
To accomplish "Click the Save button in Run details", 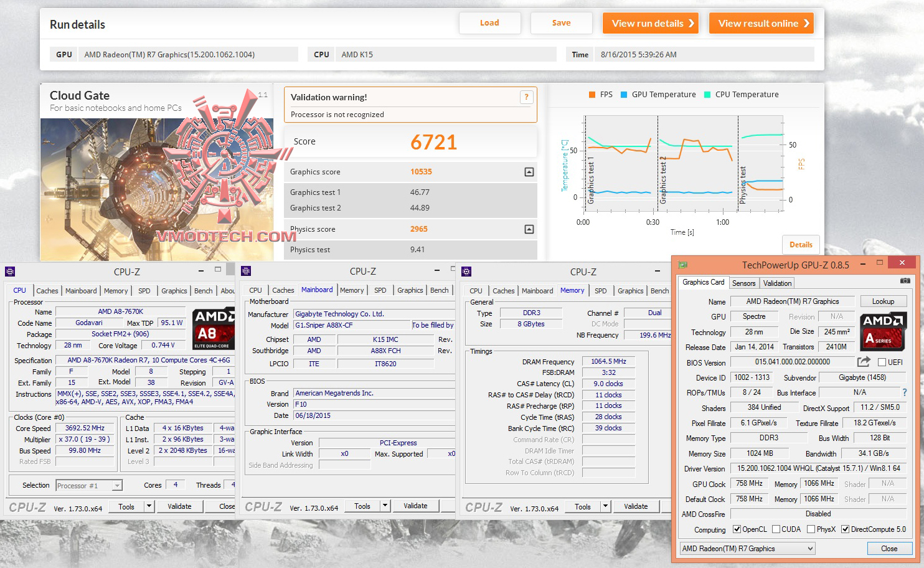I will click(x=561, y=23).
